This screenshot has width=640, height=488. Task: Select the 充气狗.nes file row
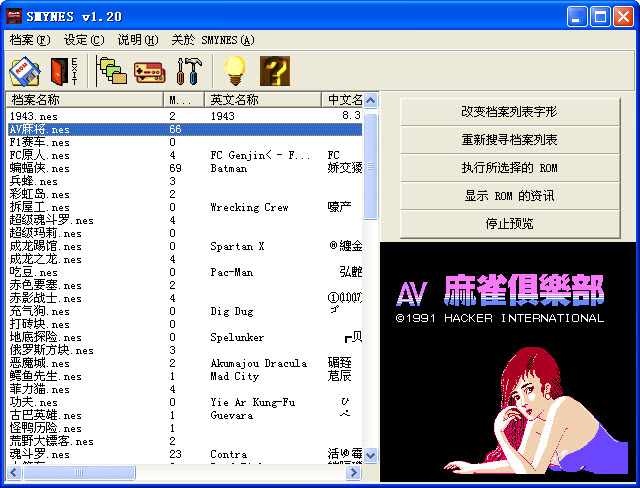[x=184, y=311]
